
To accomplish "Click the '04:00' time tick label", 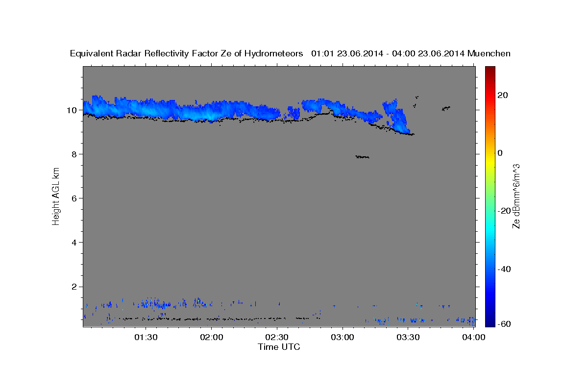I will pos(473,337).
